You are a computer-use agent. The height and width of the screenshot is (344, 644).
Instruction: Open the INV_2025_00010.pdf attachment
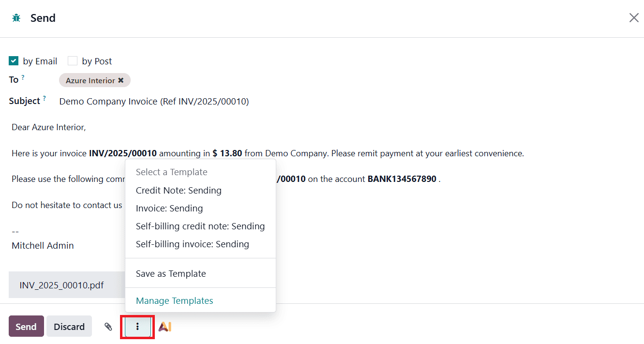point(61,285)
